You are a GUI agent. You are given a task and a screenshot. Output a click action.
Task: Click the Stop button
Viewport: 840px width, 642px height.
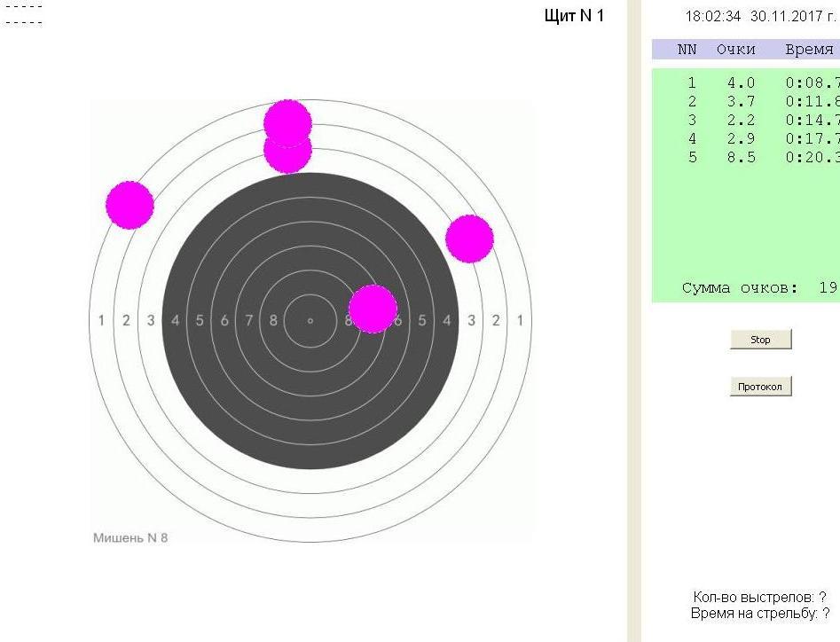click(760, 340)
